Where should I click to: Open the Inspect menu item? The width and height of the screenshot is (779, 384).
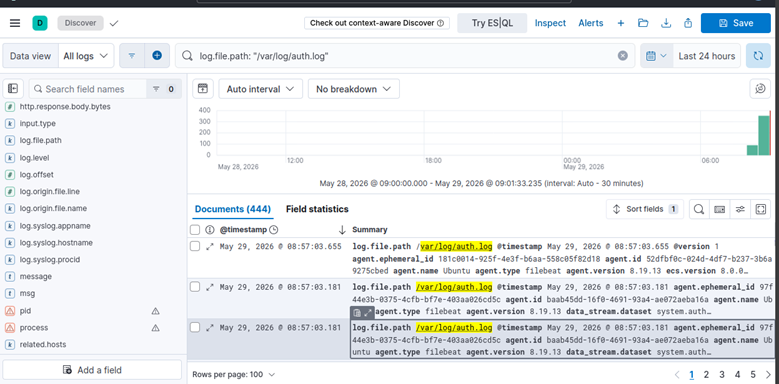(550, 23)
